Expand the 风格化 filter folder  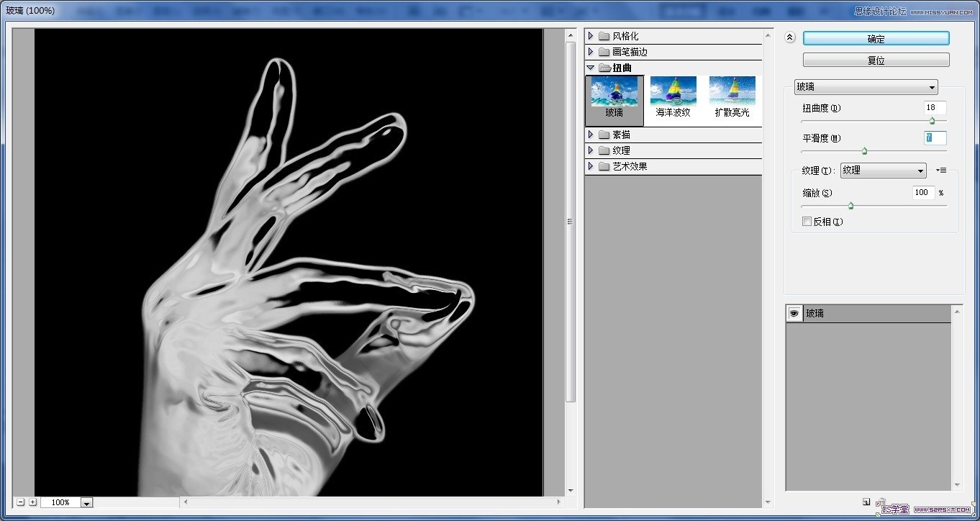pyautogui.click(x=591, y=36)
